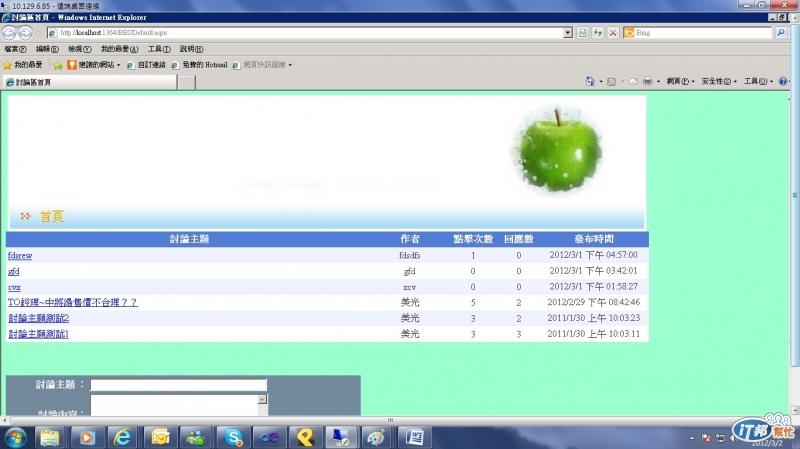Image resolution: width=800 pixels, height=449 pixels.
Task: Click the browser Back arrow button
Action: click(9, 33)
